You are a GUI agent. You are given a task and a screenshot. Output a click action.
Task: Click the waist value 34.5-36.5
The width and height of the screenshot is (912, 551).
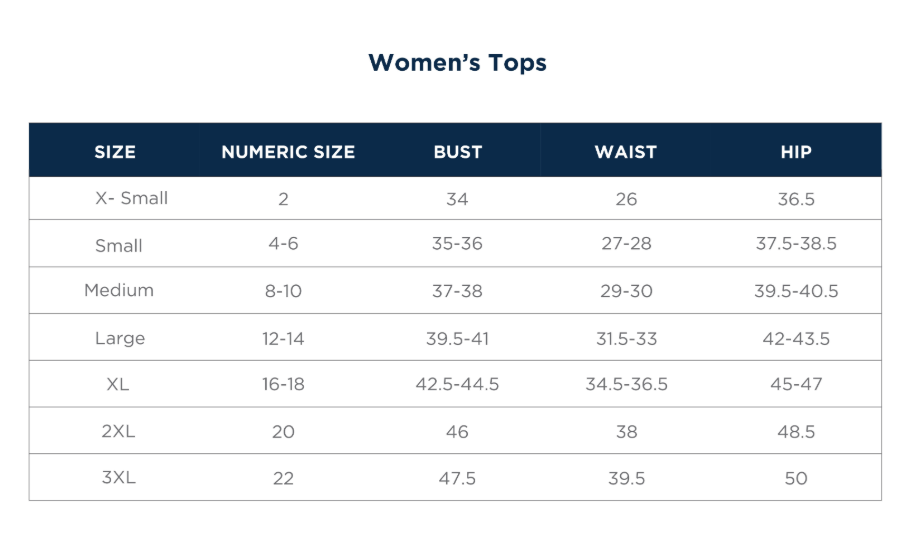[626, 384]
